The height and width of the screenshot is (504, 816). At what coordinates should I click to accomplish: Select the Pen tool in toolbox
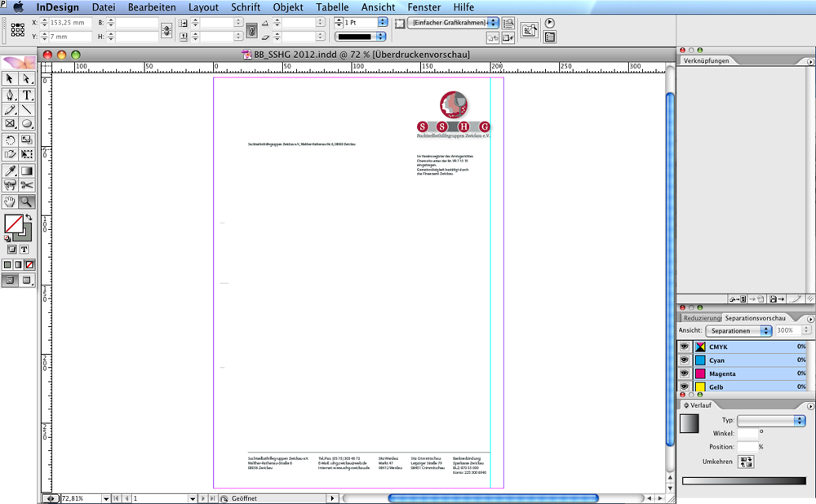click(x=10, y=95)
